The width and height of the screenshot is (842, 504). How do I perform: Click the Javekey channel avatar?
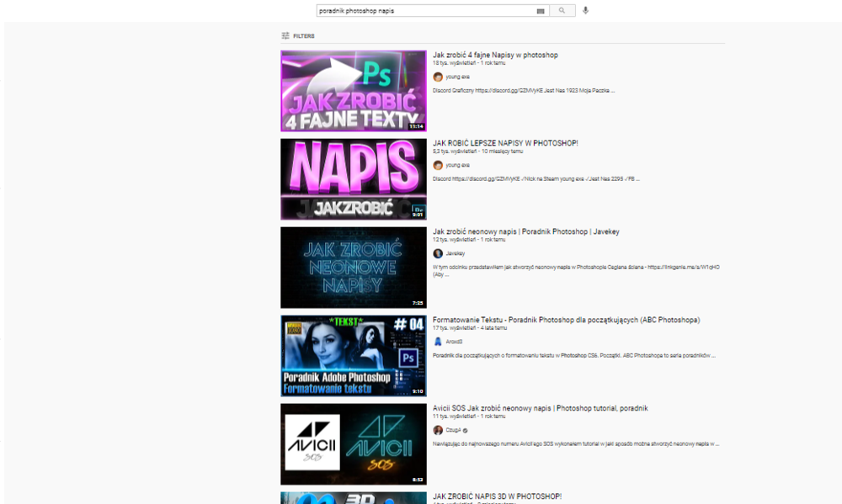click(x=438, y=253)
